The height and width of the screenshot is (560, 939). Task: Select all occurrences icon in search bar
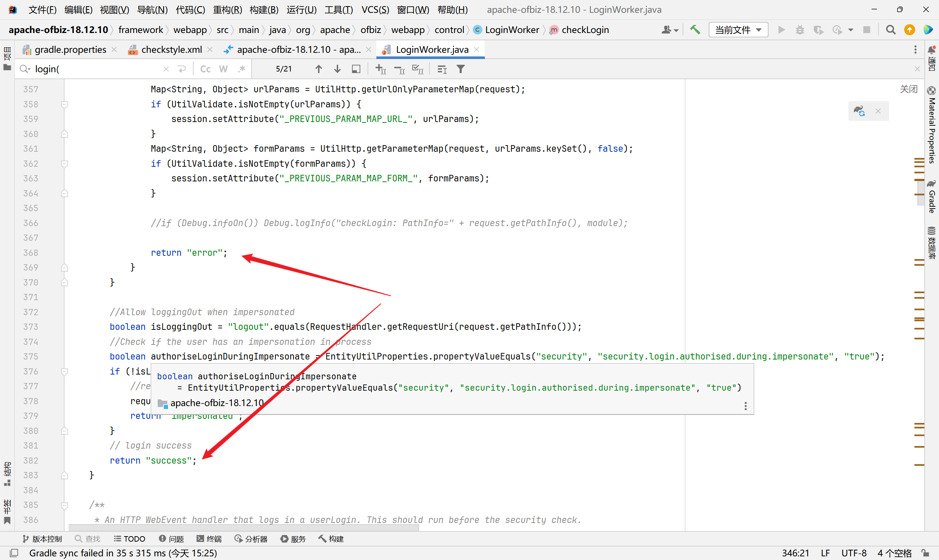pyautogui.click(x=418, y=69)
